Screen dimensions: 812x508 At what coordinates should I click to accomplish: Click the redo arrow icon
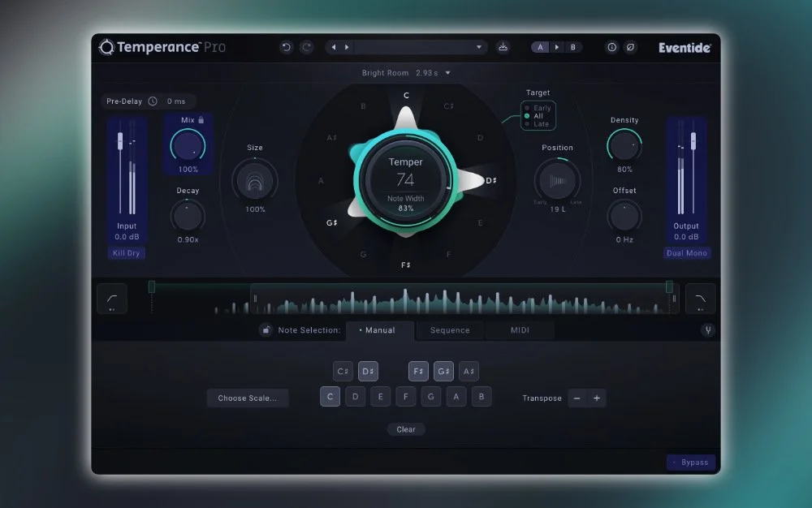click(307, 47)
